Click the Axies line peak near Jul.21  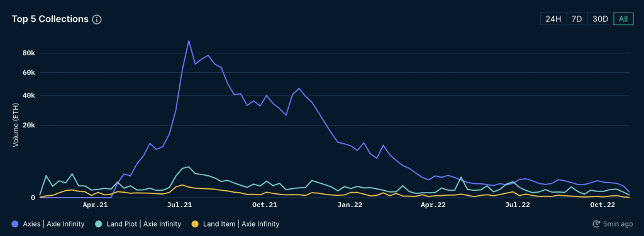[x=189, y=41]
